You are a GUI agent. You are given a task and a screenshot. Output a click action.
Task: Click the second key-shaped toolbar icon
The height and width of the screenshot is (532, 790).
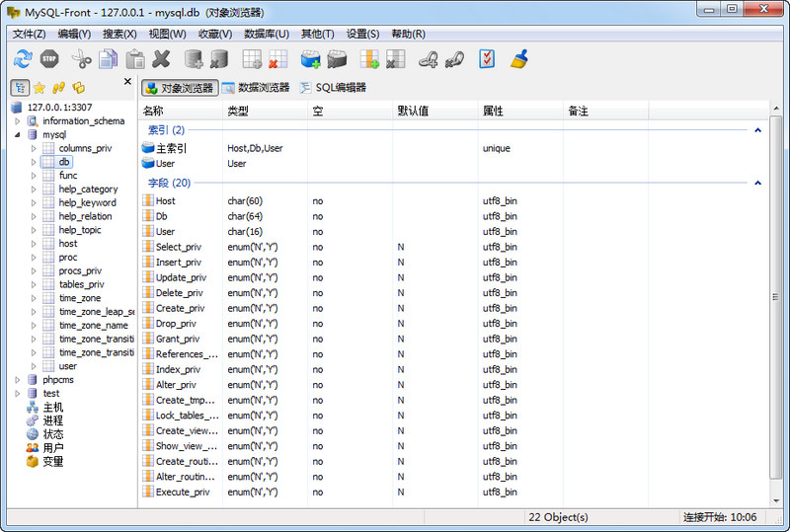454,59
